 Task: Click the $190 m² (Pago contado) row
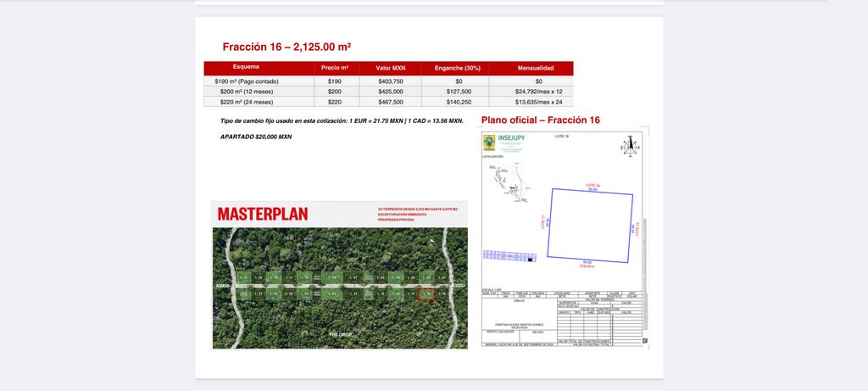pos(246,81)
